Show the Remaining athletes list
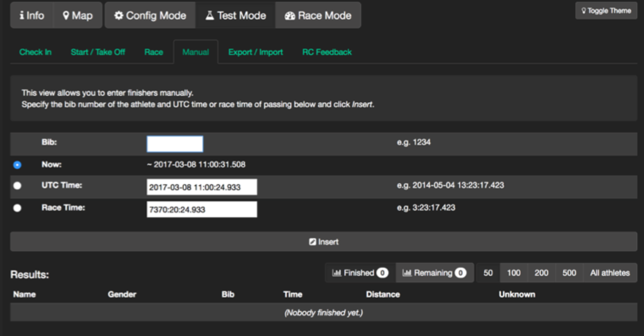The image size is (644, 336). point(434,273)
